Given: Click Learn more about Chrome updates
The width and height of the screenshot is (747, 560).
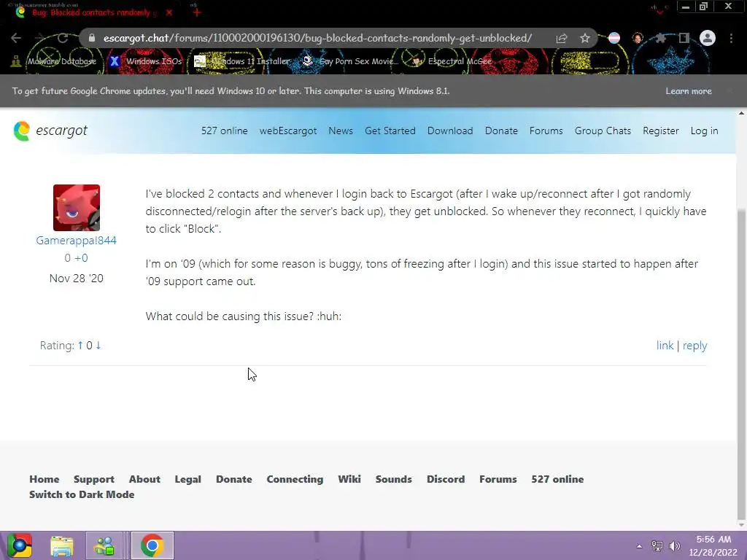Looking at the screenshot, I should click(x=689, y=91).
